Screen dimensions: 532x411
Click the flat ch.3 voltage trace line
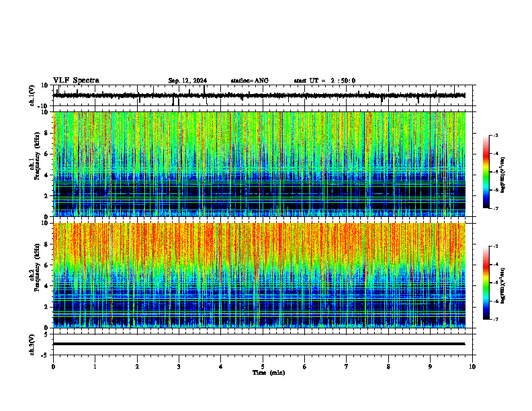pos(259,344)
